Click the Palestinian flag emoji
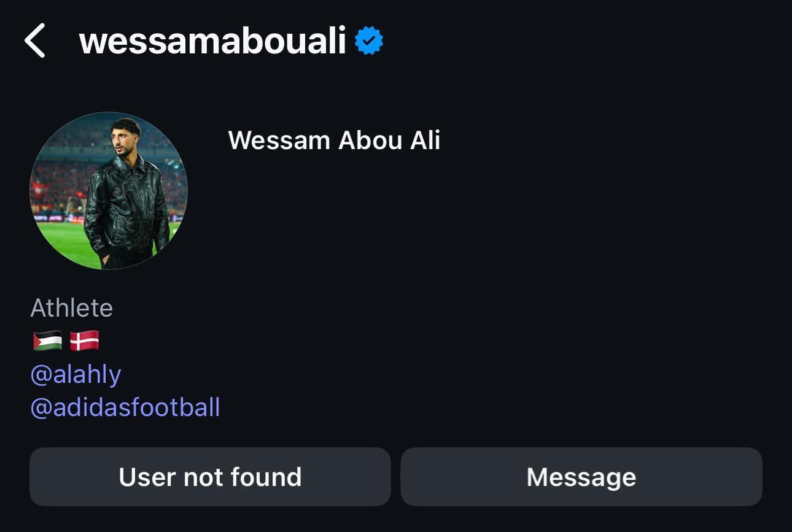 click(x=47, y=341)
